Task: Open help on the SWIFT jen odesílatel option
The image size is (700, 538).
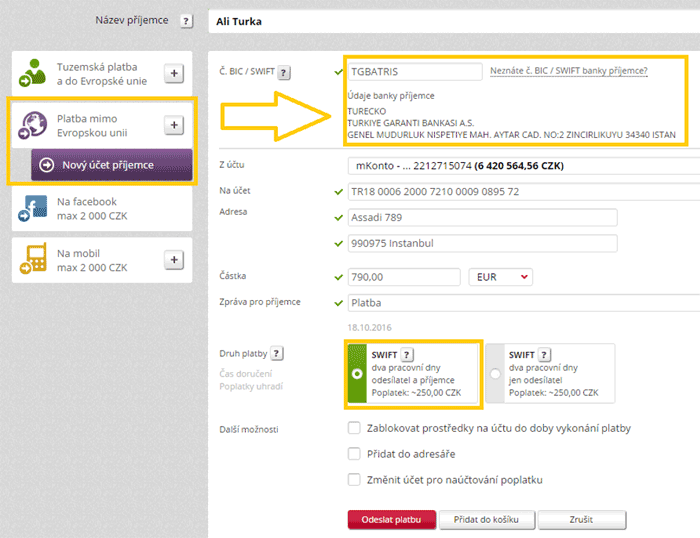Action: point(544,355)
